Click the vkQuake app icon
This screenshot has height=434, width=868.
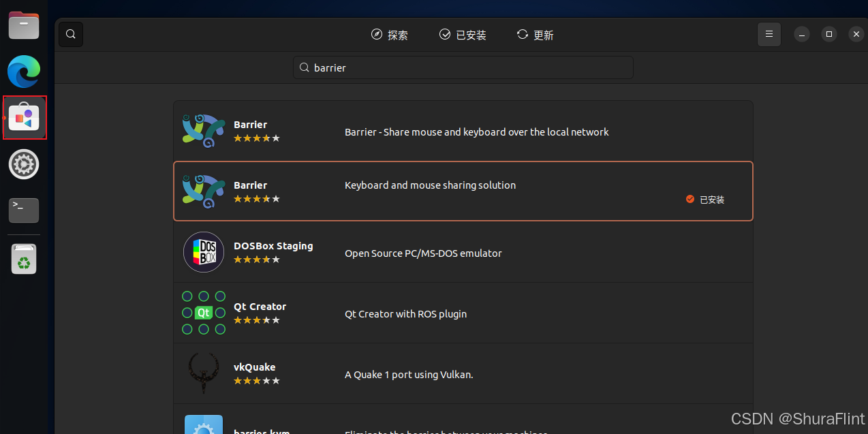coord(202,373)
